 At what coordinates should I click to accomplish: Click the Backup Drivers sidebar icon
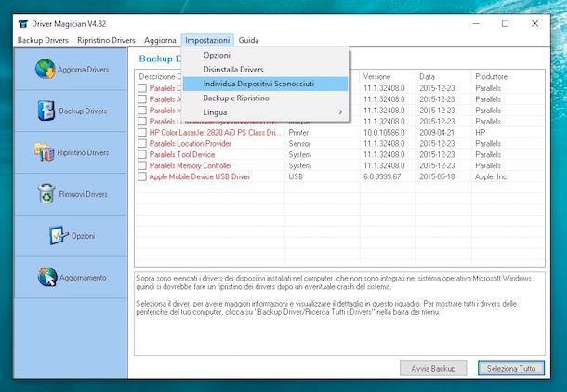click(46, 111)
